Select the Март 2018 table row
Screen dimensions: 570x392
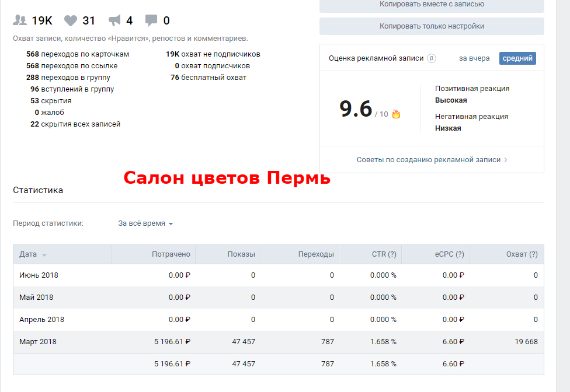[278, 342]
